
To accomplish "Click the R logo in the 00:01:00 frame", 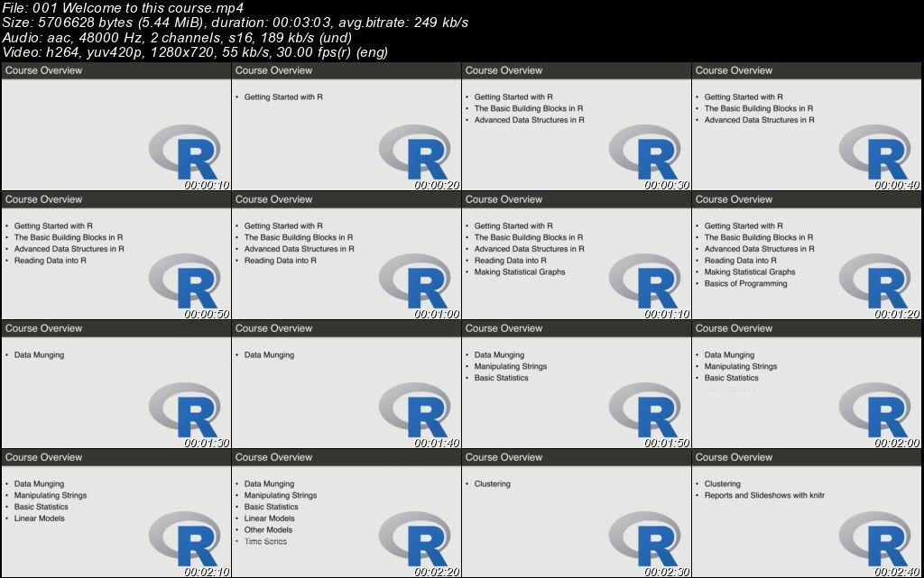I will click(x=415, y=281).
